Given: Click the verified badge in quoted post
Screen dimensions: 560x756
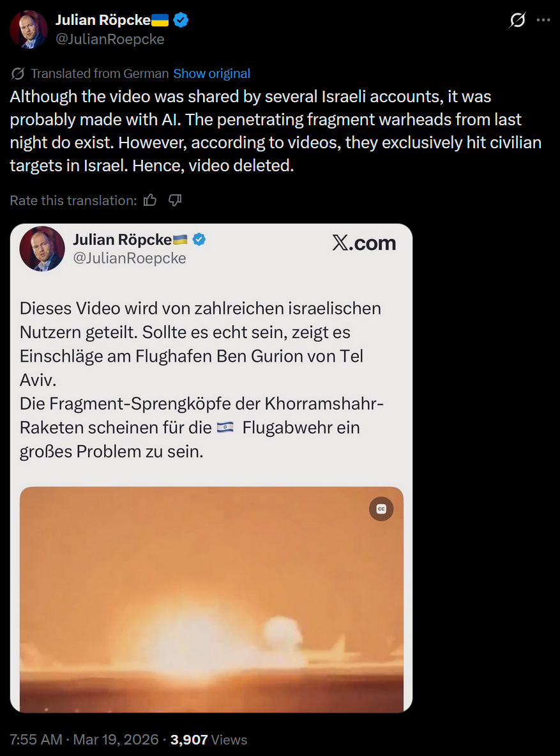Looking at the screenshot, I should 199,239.
